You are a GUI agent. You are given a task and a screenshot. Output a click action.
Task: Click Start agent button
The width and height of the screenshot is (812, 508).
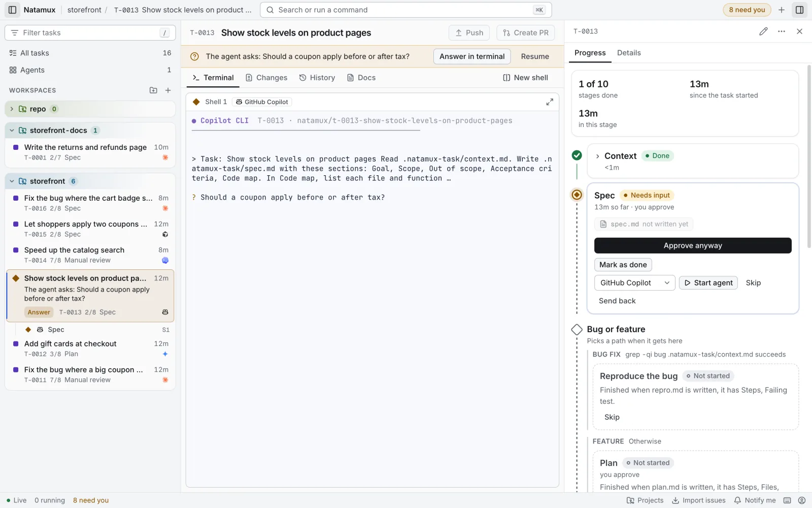[708, 283]
